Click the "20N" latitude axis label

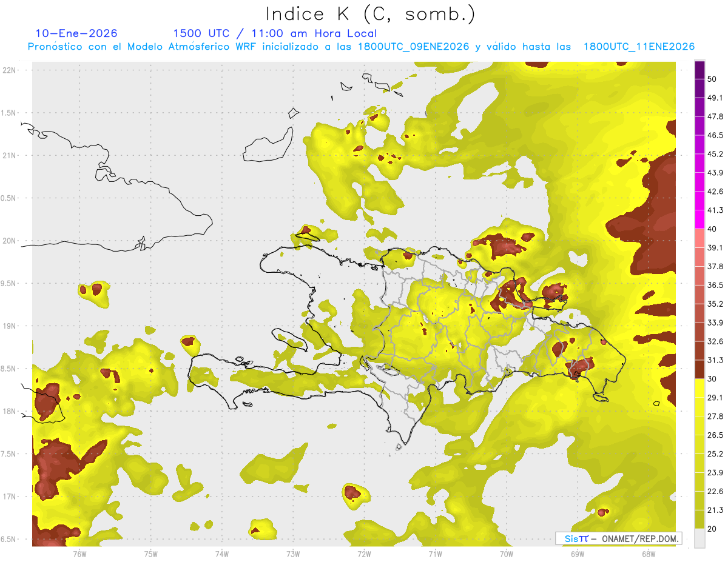point(8,241)
